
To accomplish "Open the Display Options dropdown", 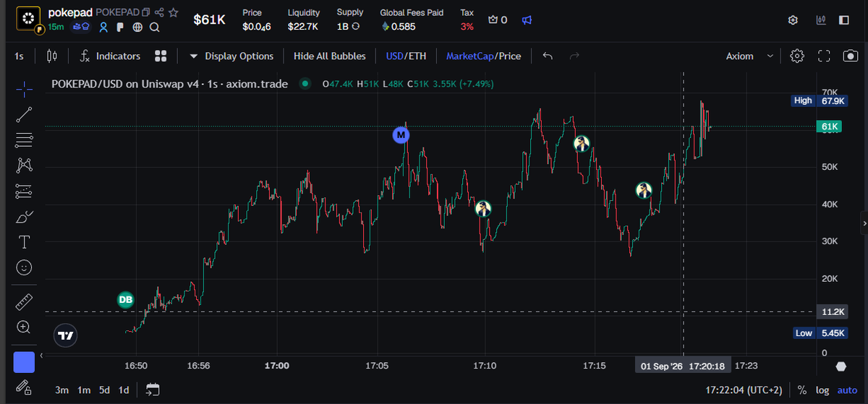I will tap(231, 56).
